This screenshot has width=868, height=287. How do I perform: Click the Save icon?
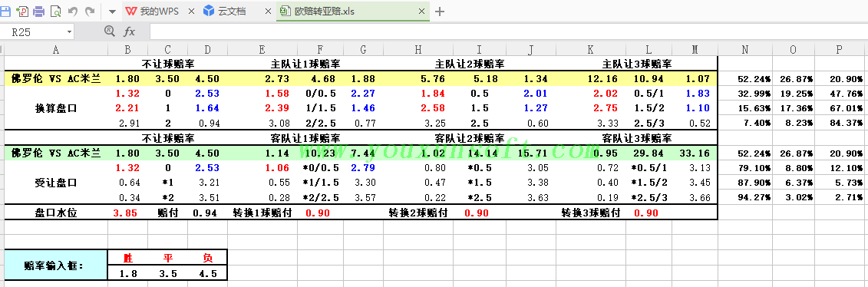coord(5,11)
